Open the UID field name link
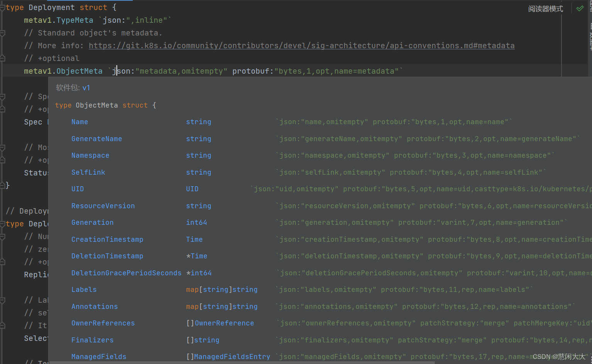The width and height of the screenshot is (592, 364). coord(77,189)
